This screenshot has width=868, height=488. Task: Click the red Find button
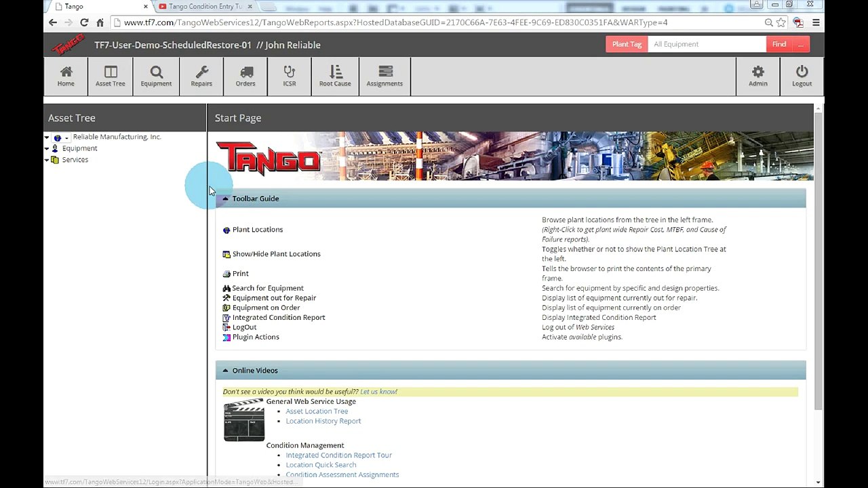(x=779, y=44)
